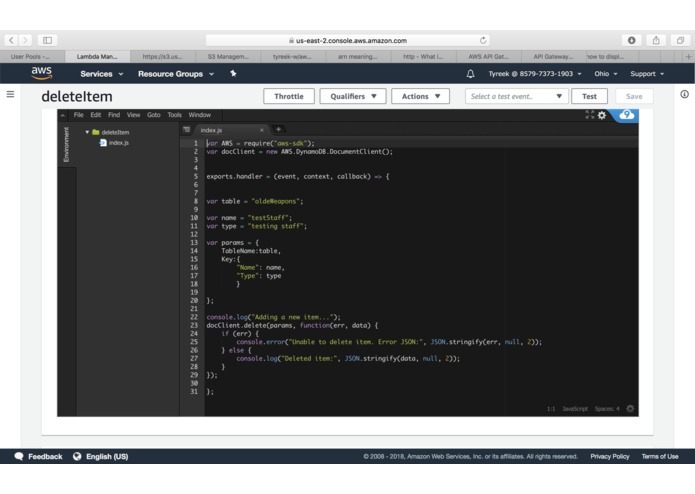695x494 pixels.
Task: Open the Safari downloads icon
Action: click(x=632, y=40)
